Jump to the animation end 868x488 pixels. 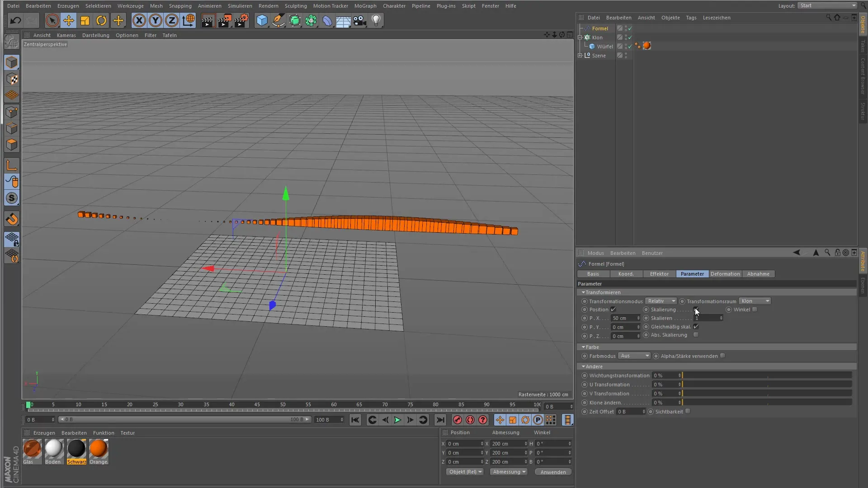440,420
